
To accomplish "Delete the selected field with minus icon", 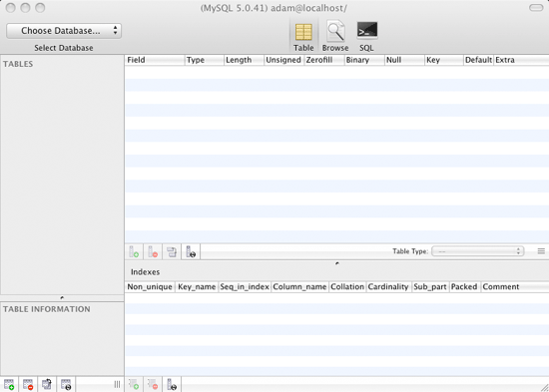I will pos(153,251).
